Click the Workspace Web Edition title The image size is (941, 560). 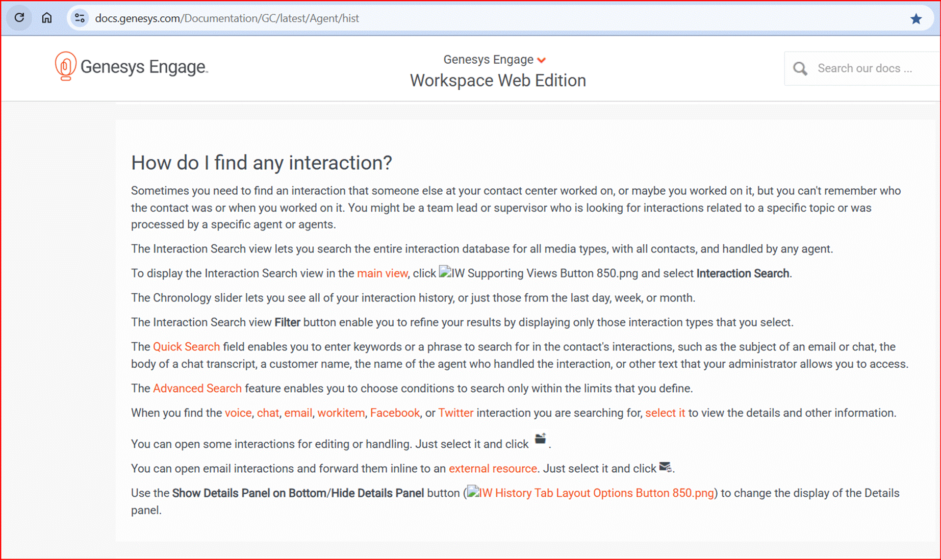click(498, 81)
